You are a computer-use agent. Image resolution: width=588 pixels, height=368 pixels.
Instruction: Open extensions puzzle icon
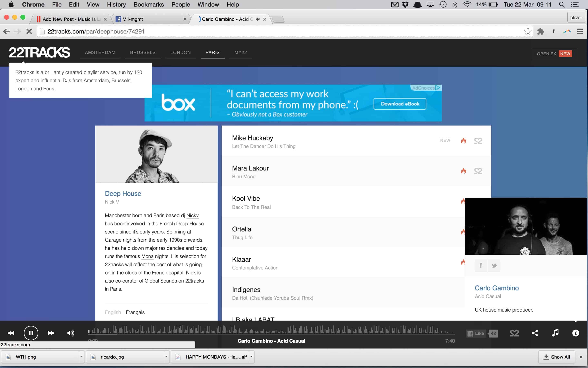coord(540,31)
